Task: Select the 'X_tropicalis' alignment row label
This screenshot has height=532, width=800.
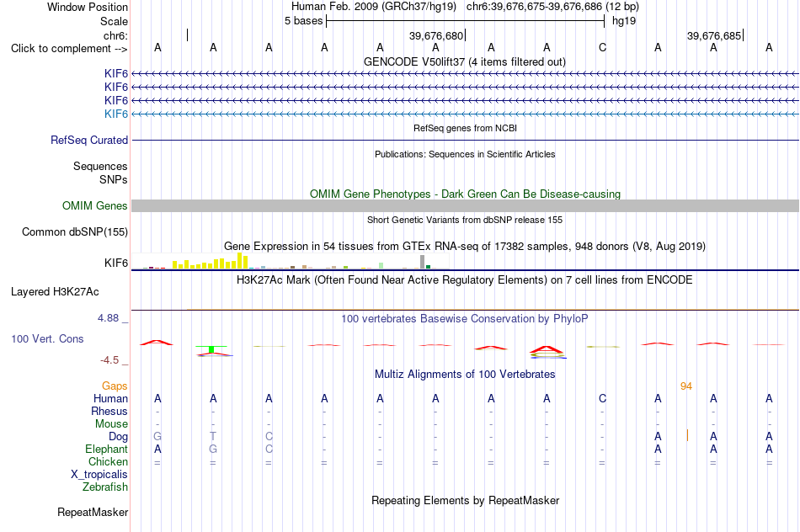Action: pos(99,475)
